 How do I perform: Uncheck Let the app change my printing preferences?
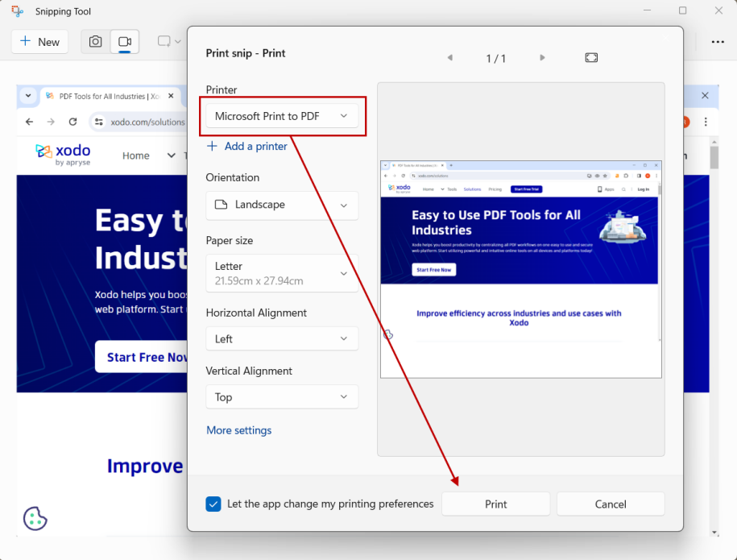point(213,503)
